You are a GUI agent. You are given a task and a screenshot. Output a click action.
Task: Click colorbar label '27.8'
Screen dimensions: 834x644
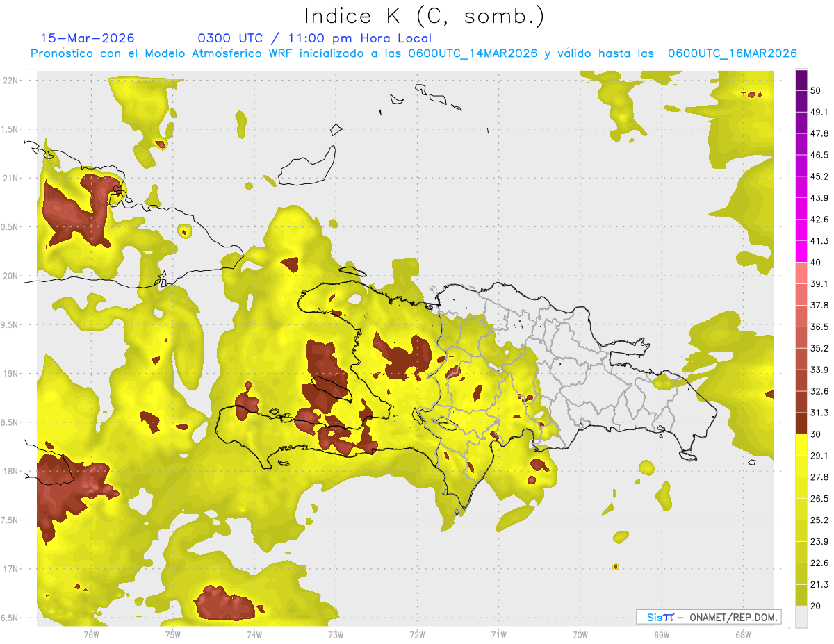[x=820, y=477]
